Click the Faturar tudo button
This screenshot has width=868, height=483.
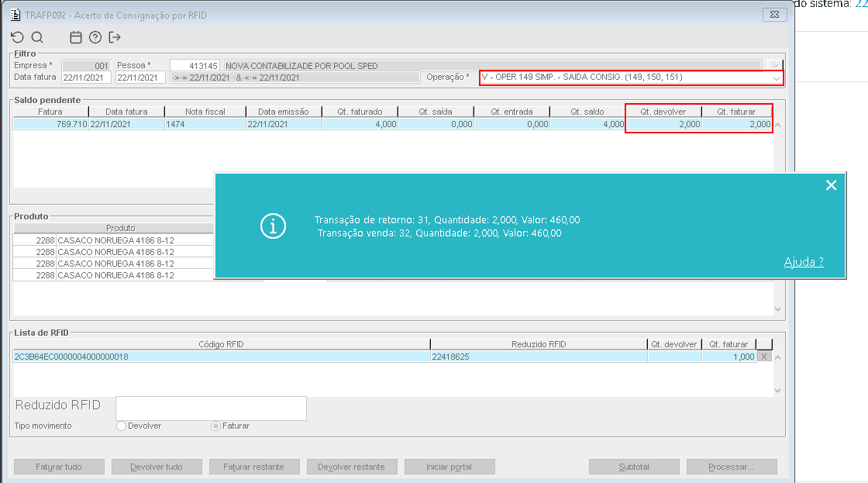pos(59,467)
